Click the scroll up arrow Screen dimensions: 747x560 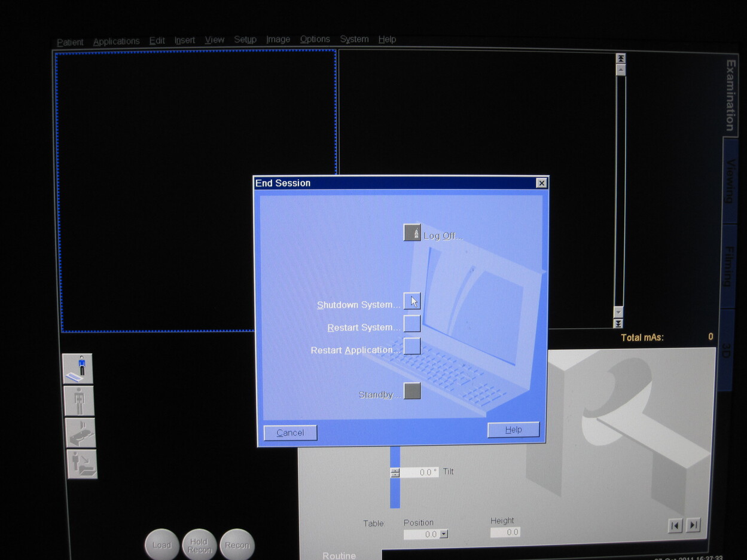click(621, 69)
